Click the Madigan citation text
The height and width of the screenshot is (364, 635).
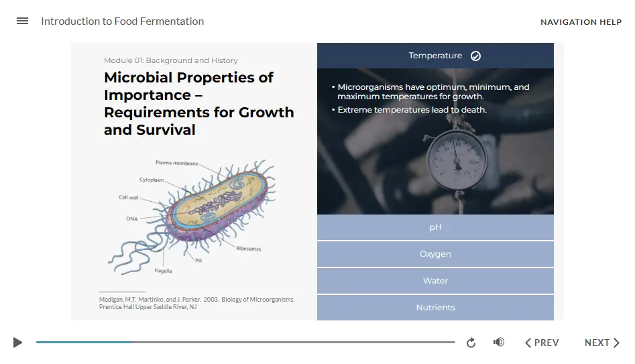(x=196, y=303)
